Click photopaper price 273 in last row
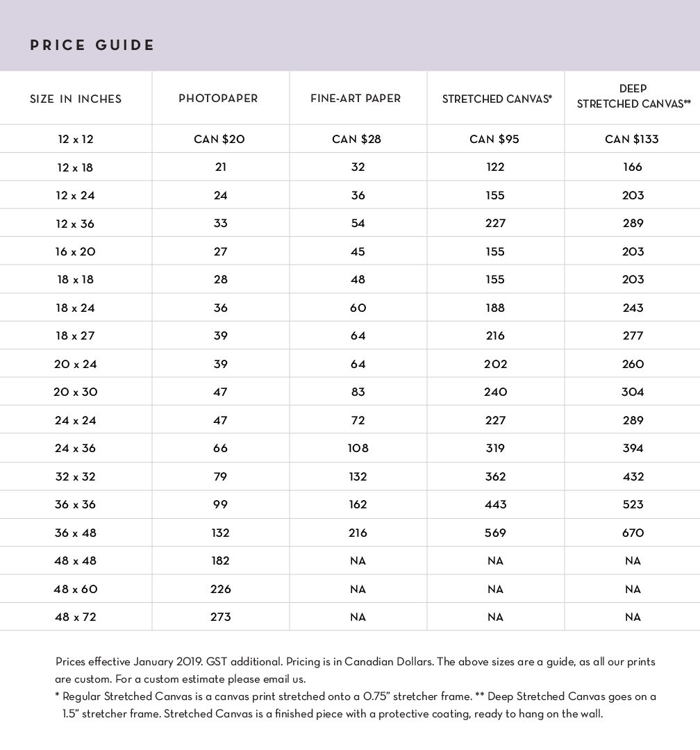 tap(221, 617)
